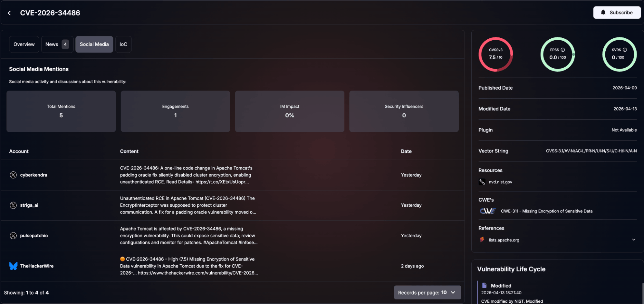
Task: Click X icon beside pulsepatchio
Action: (13, 236)
